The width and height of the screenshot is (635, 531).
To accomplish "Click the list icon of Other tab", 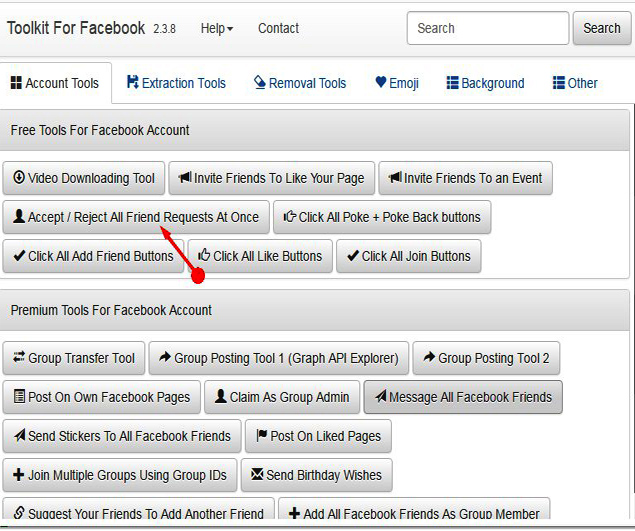I will 558,82.
